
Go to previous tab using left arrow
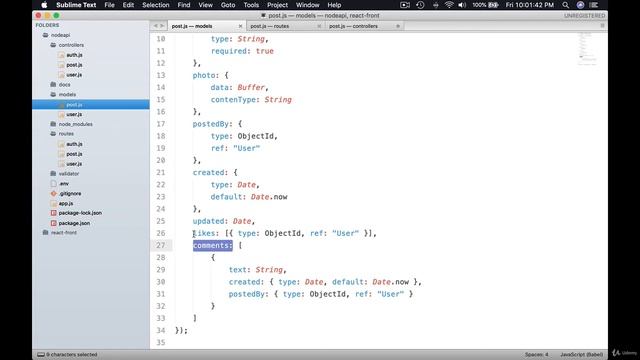click(x=155, y=26)
